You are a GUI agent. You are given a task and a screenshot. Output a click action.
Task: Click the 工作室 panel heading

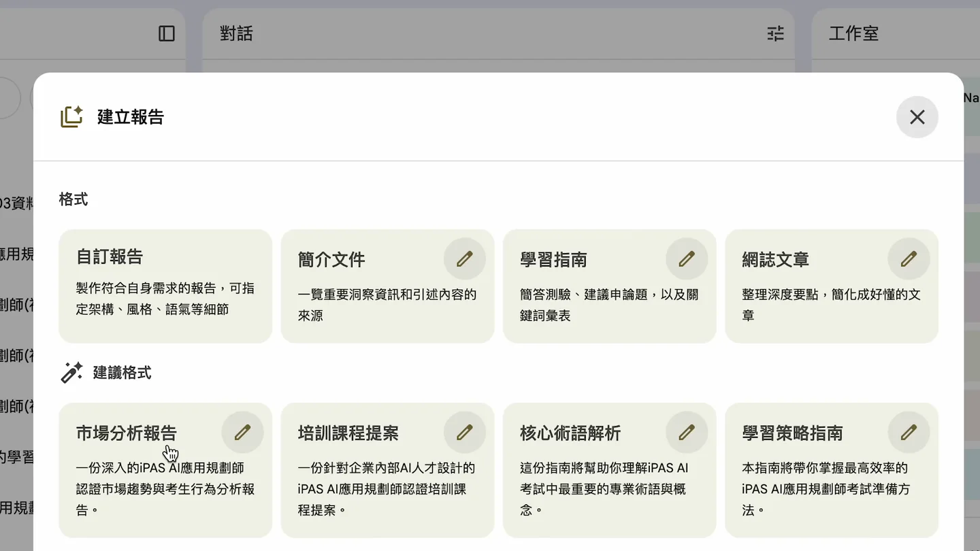(853, 33)
